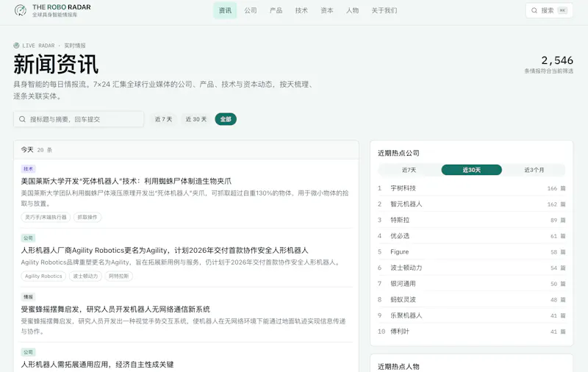Screen dimensions: 588x372
Task: Switch hot companies to 近7天
Action: click(x=409, y=170)
